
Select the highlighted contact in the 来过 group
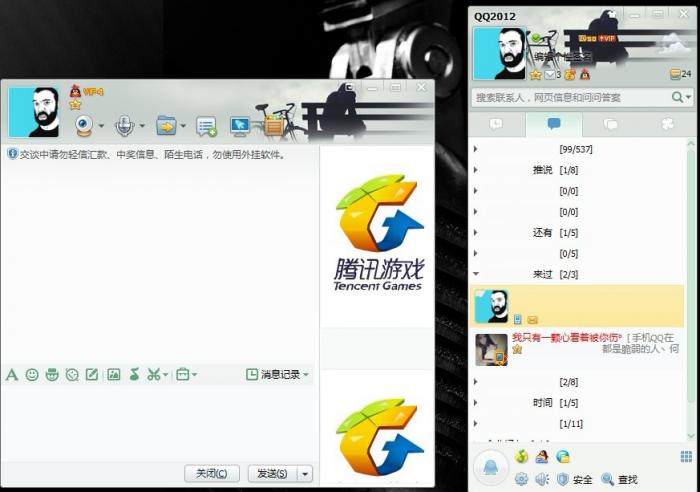[577, 306]
